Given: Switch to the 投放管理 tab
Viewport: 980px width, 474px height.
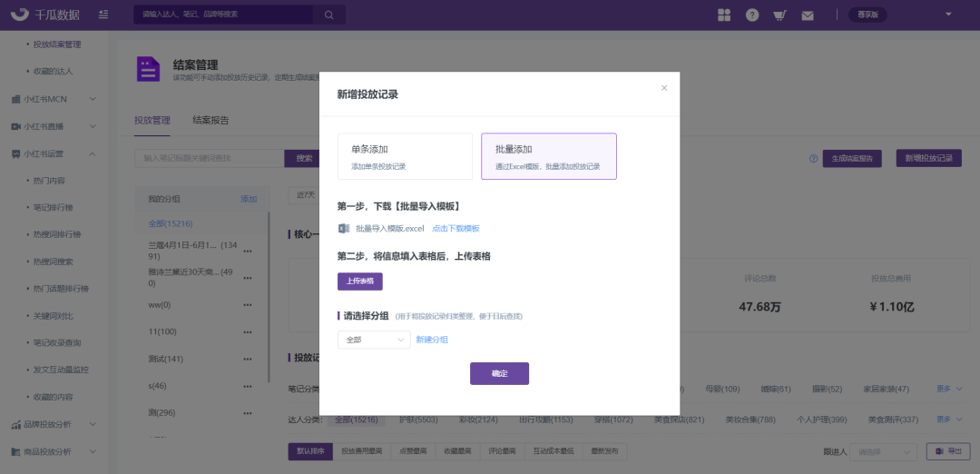Looking at the screenshot, I should point(152,121).
